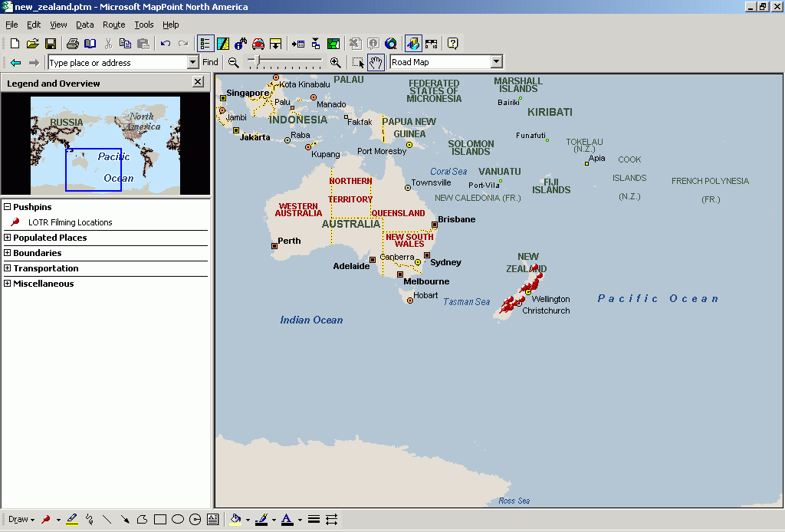Open the Data menu
The height and width of the screenshot is (532, 785).
[84, 25]
